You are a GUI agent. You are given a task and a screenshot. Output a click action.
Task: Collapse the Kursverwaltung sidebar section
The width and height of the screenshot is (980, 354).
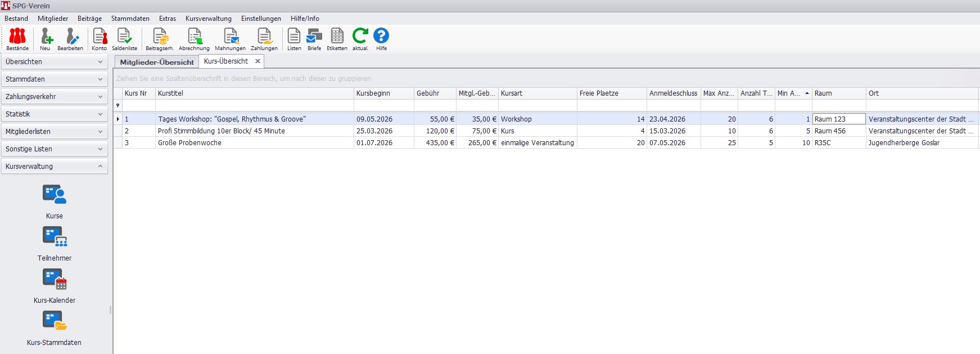[54, 167]
